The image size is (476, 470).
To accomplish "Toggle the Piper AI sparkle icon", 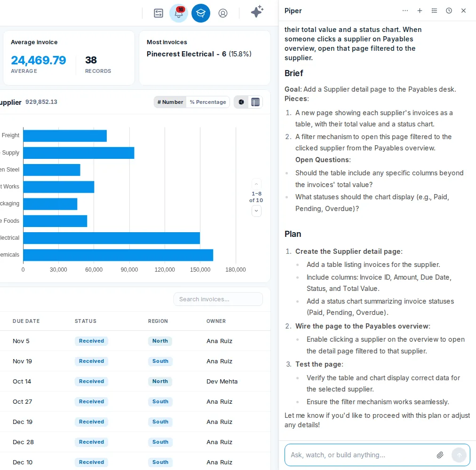I will coord(257,12).
